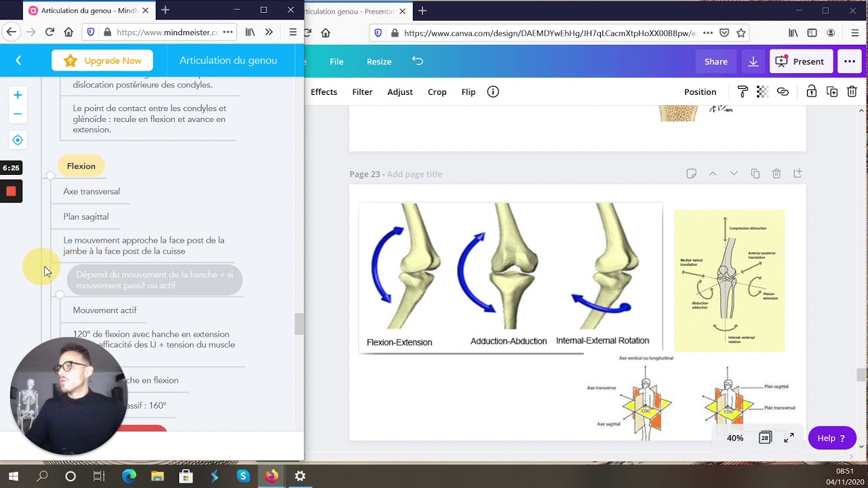Open notes icon for Page 23
Viewport: 868px width, 488px height.
pos(691,174)
